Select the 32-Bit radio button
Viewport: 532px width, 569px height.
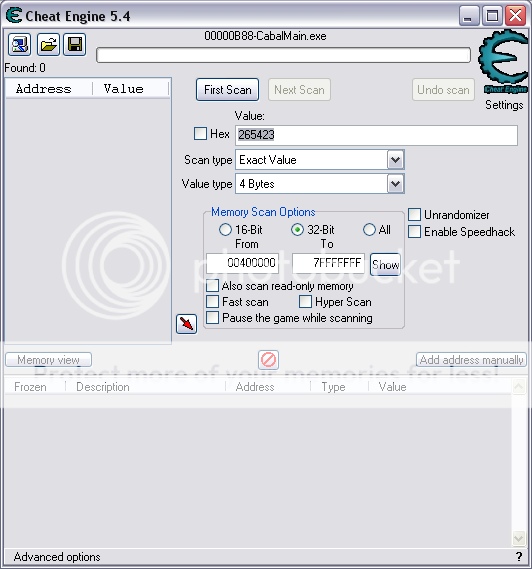point(297,229)
